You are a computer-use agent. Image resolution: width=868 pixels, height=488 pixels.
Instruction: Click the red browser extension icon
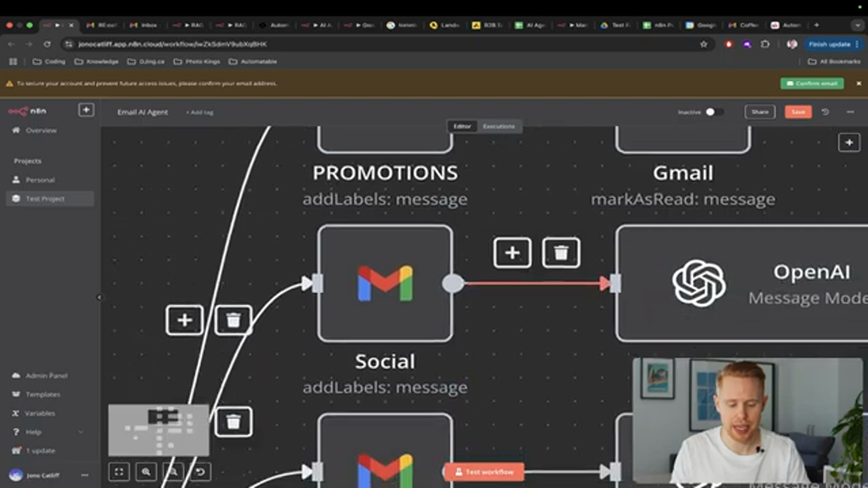point(729,44)
